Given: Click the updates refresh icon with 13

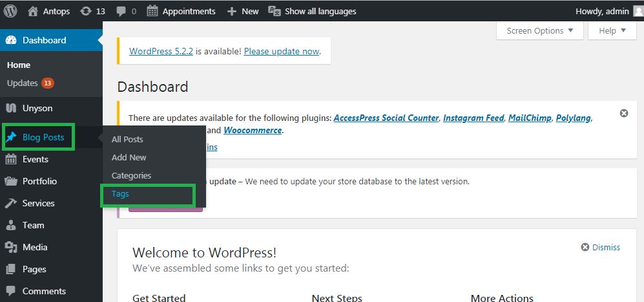Looking at the screenshot, I should [x=86, y=11].
